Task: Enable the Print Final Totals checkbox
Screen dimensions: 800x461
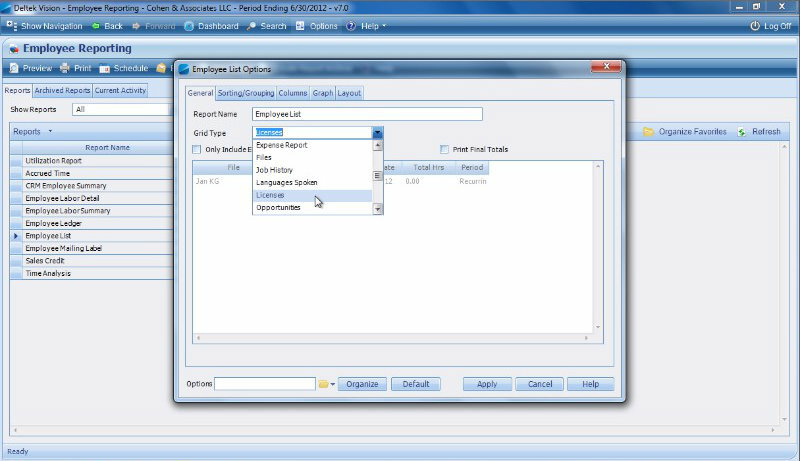Action: [445, 150]
